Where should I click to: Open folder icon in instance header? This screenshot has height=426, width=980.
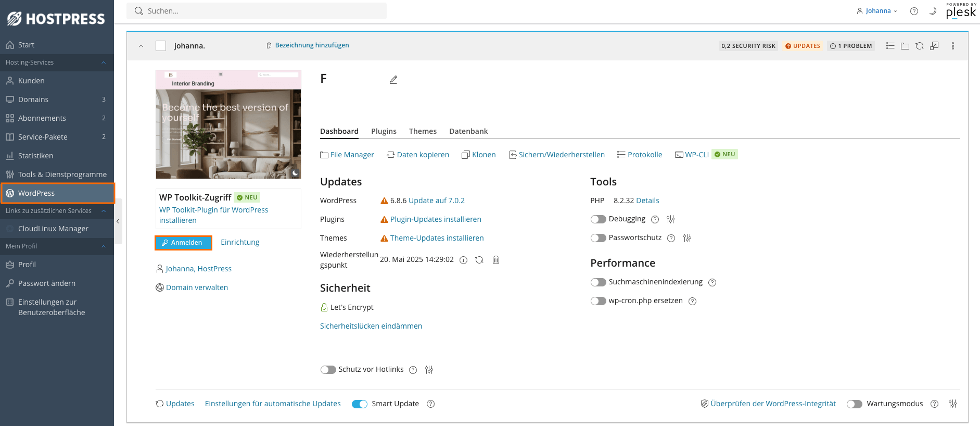pyautogui.click(x=905, y=46)
